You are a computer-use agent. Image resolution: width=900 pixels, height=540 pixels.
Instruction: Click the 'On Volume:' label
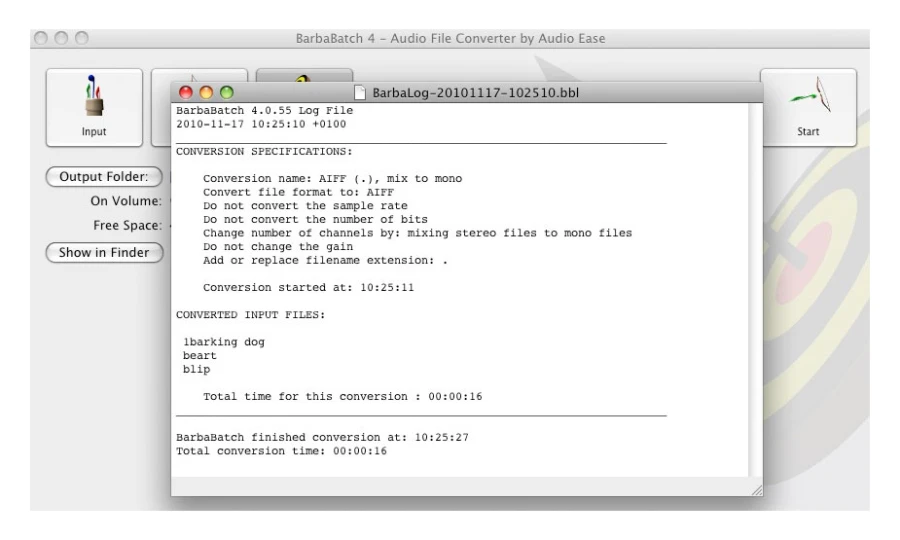pos(126,201)
